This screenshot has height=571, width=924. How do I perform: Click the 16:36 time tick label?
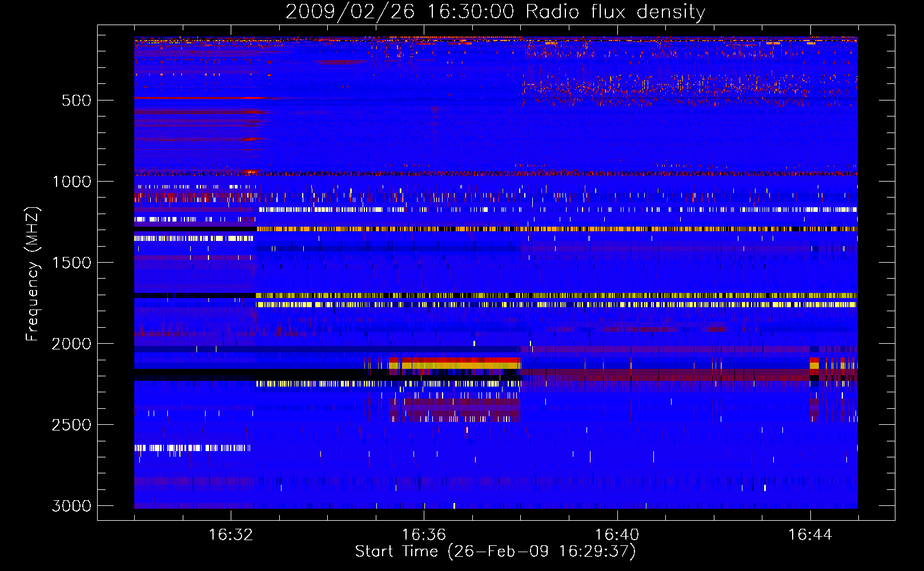[x=424, y=535]
